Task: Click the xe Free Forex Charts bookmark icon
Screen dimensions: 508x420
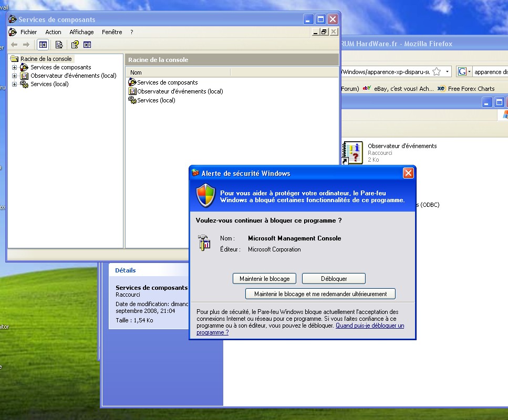Action: point(441,88)
